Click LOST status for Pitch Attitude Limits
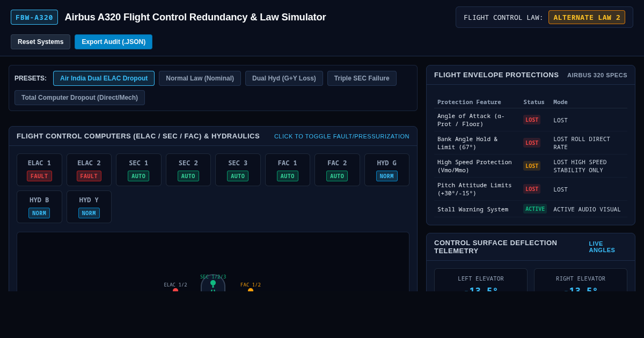This screenshot has height=338, width=644. (532, 189)
